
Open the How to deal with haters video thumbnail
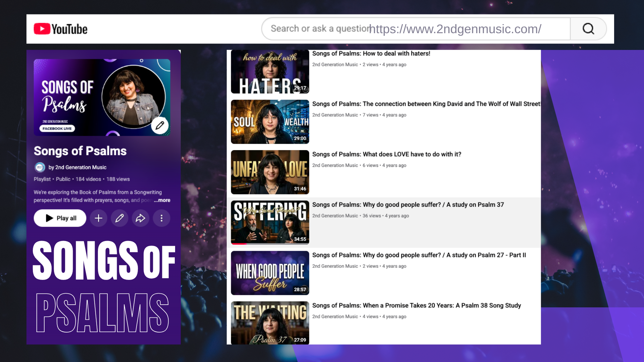[270, 71]
